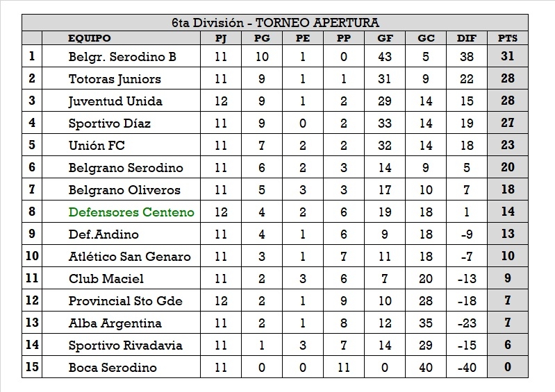Select the Belgr. Serodino B cell
The width and height of the screenshot is (555, 392).
[122, 57]
